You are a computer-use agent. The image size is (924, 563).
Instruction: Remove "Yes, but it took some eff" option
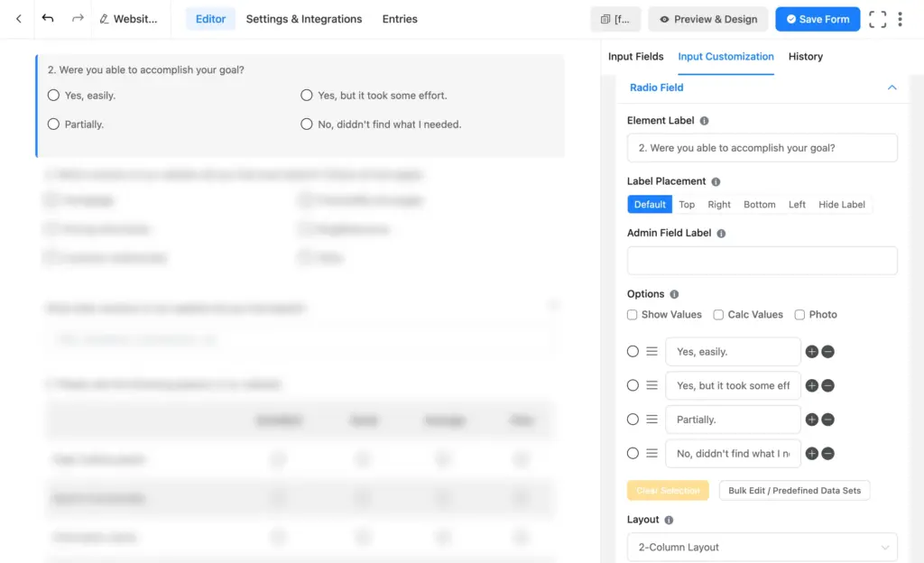click(x=827, y=386)
